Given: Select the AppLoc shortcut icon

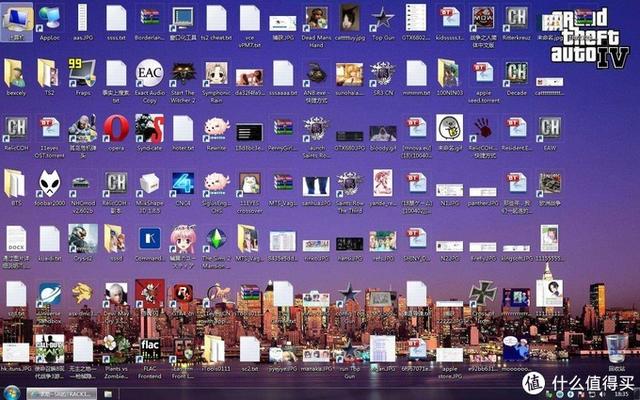Looking at the screenshot, I should pyautogui.click(x=50, y=18).
